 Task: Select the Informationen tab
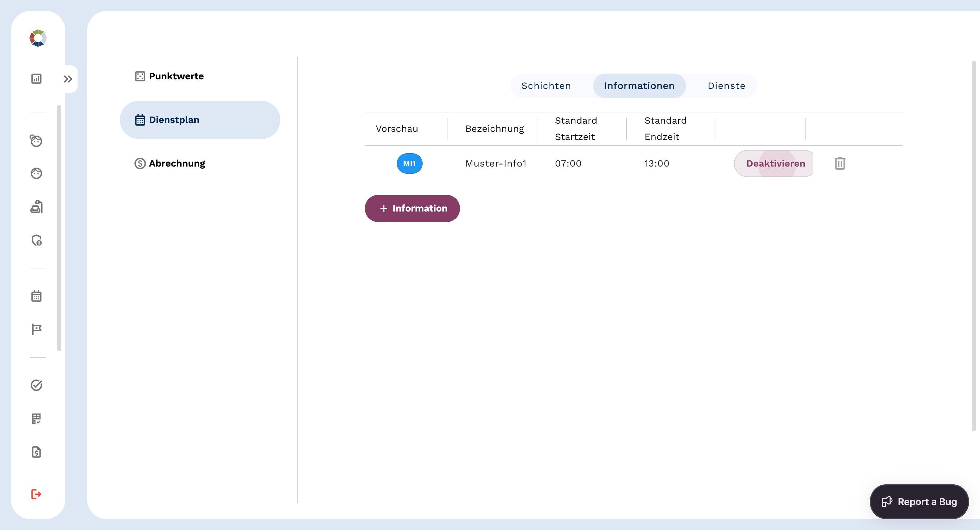click(x=639, y=86)
